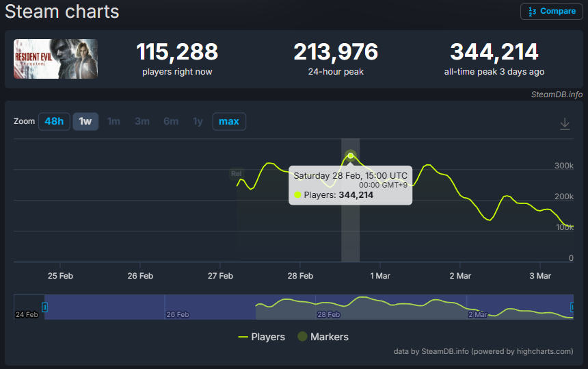
Task: Click the highlighted peak point on chart
Action: pos(350,155)
